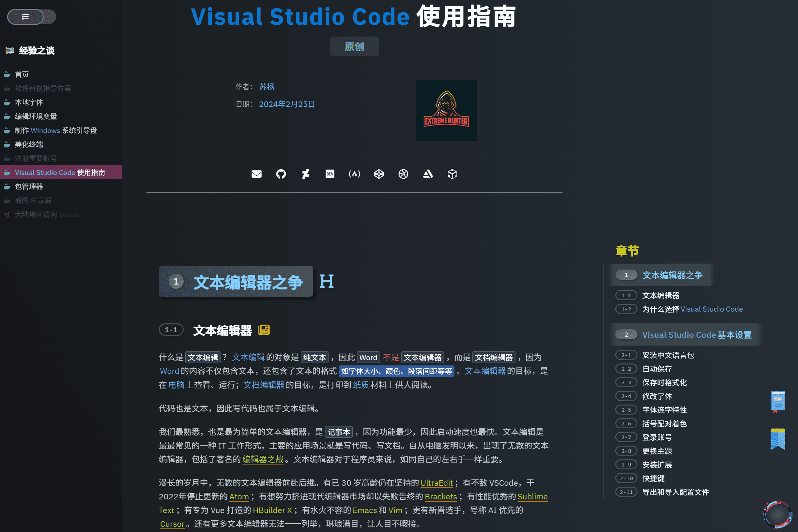Click the 原创 badge
798x532 pixels.
pyautogui.click(x=354, y=47)
